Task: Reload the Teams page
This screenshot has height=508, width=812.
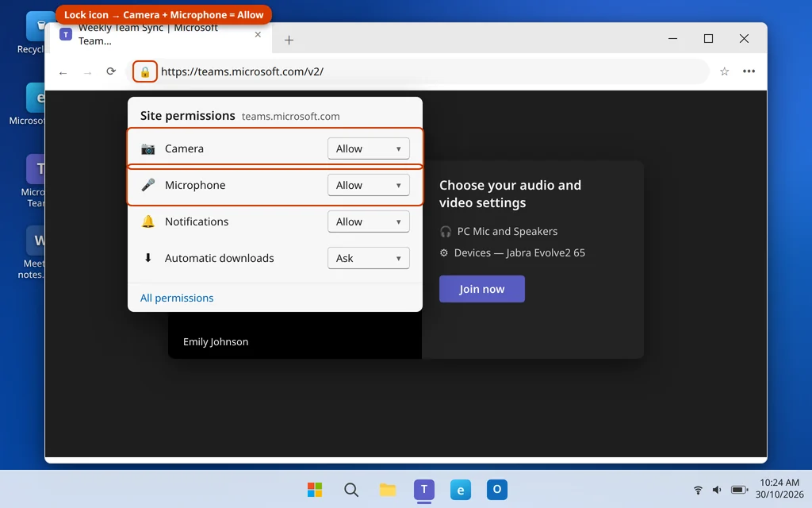Action: point(111,71)
